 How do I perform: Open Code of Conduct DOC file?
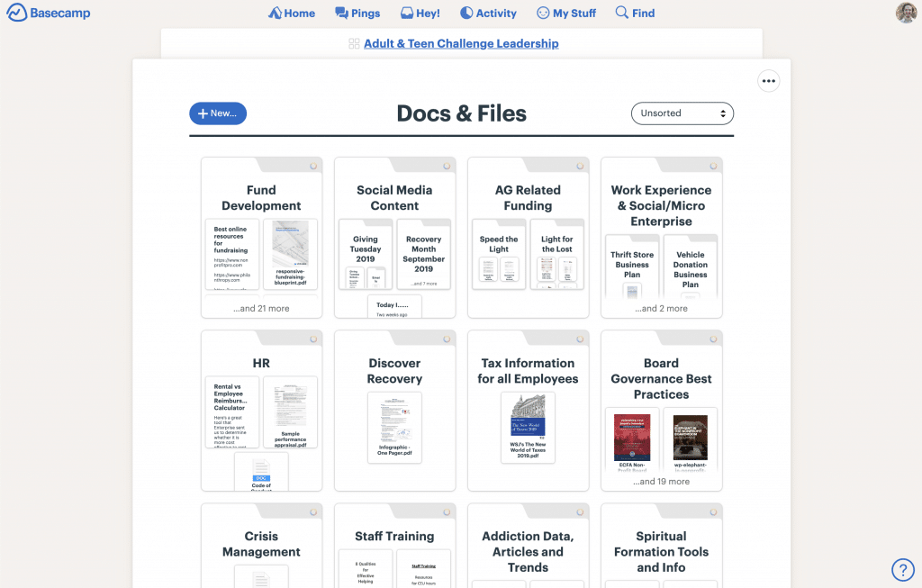(261, 472)
